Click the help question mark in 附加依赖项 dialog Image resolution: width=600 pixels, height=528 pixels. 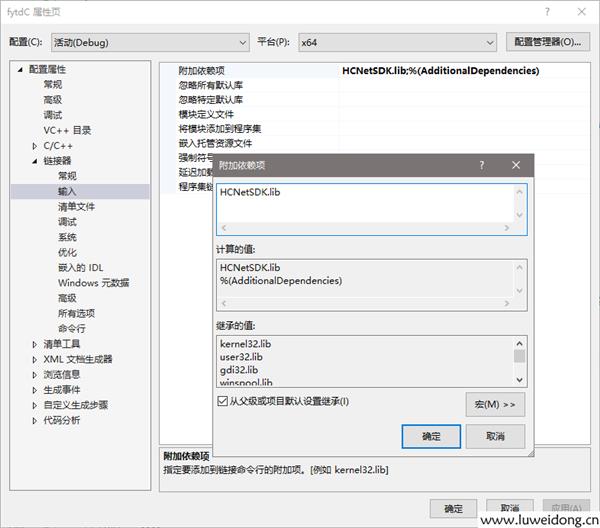coord(481,165)
